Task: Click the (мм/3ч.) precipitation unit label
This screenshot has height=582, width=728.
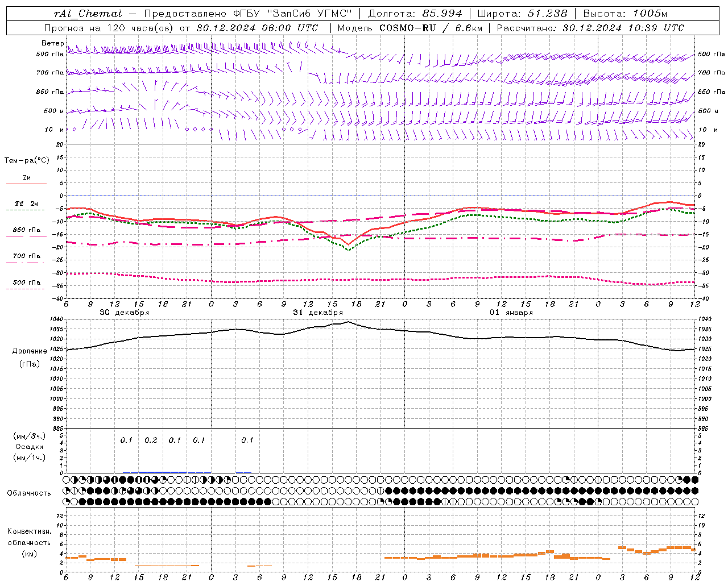Action: 30,436
